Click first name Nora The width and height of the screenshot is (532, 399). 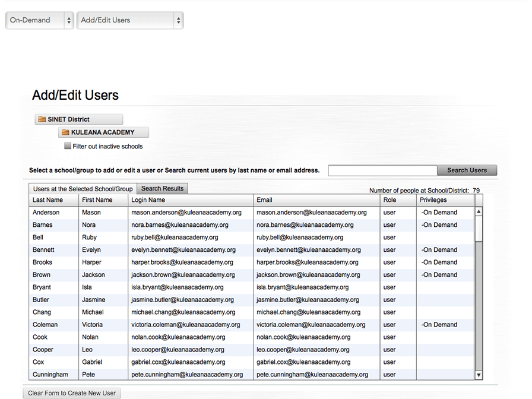pos(88,225)
